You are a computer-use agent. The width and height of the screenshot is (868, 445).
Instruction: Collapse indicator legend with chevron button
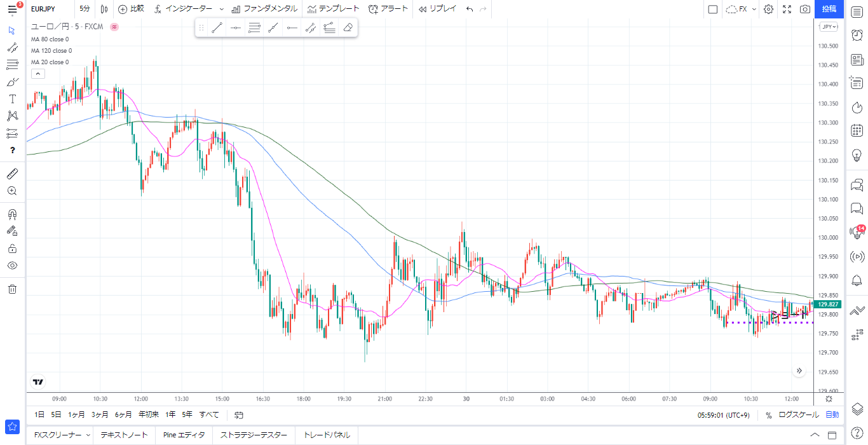point(37,74)
